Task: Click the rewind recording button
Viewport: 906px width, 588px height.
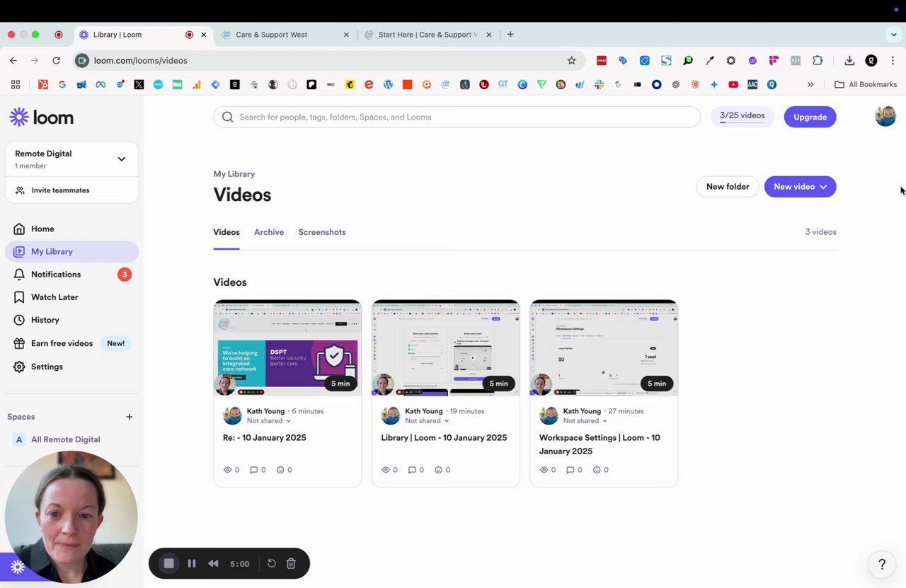Action: click(213, 564)
